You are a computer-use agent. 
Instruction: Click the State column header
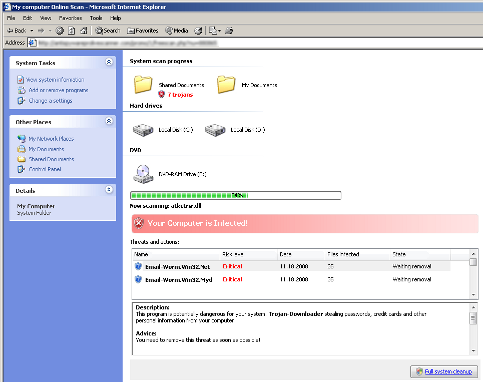point(420,254)
